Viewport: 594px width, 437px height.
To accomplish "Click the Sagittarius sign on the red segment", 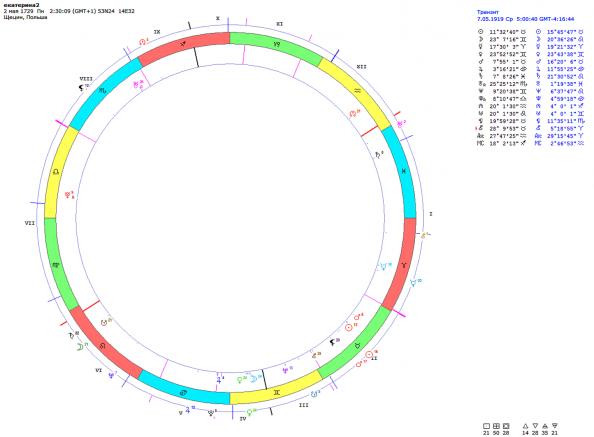I will (x=183, y=44).
